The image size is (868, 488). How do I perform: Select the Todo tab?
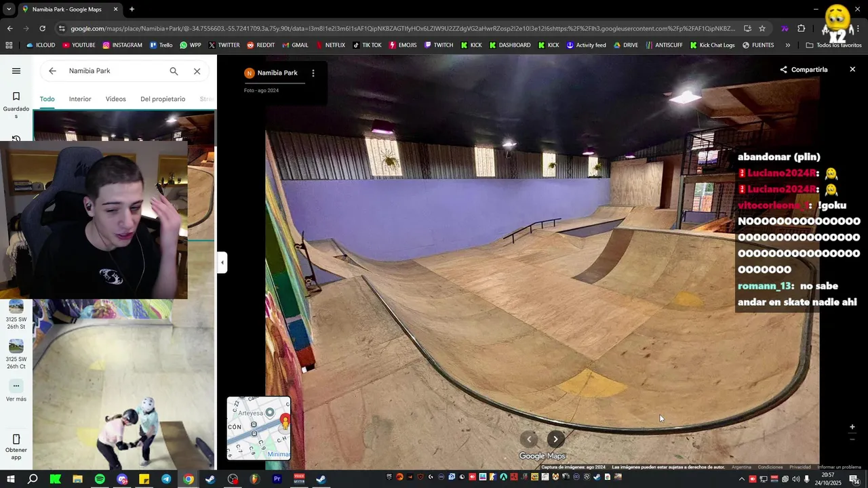tap(47, 99)
